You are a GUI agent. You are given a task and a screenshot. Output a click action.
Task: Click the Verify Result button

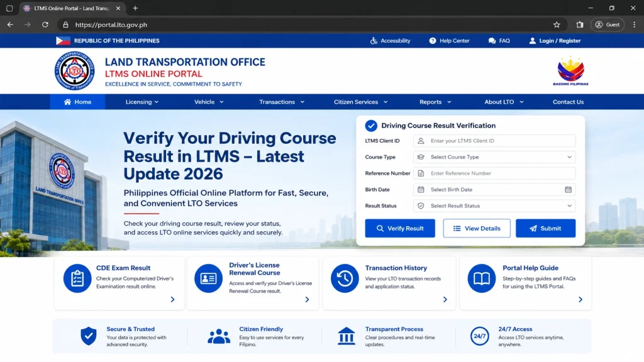pos(400,228)
